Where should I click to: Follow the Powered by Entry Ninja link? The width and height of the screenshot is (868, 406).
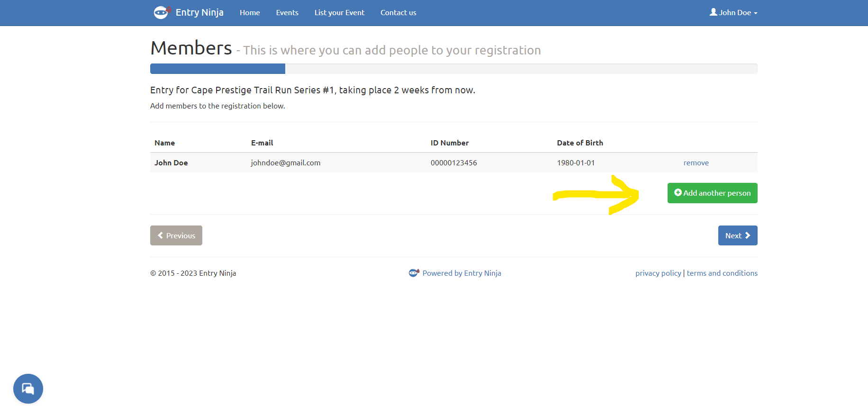point(461,273)
